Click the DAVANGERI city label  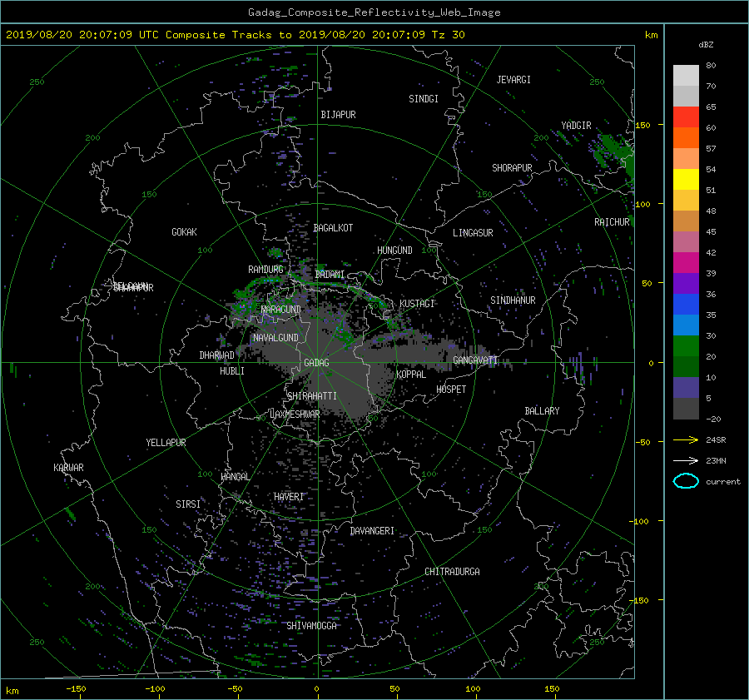pyautogui.click(x=372, y=531)
